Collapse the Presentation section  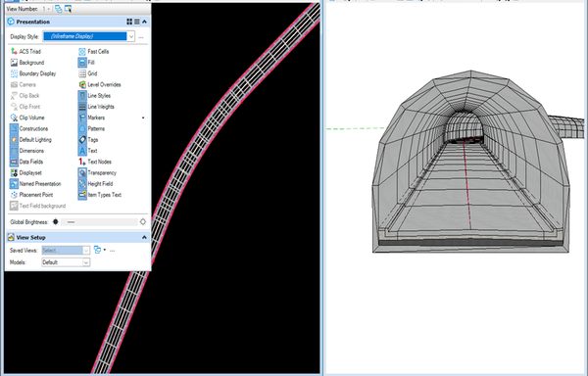(x=144, y=22)
